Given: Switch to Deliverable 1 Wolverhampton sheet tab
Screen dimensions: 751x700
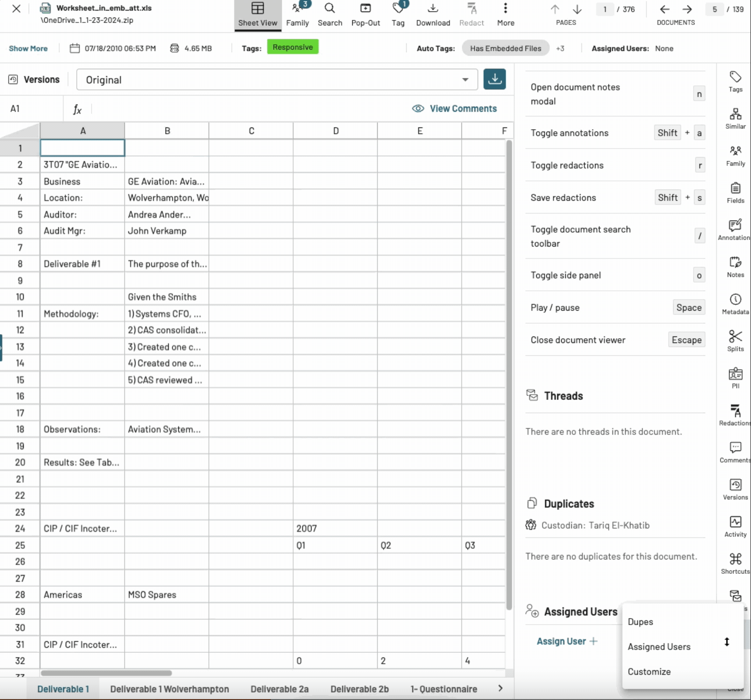Looking at the screenshot, I should click(170, 689).
